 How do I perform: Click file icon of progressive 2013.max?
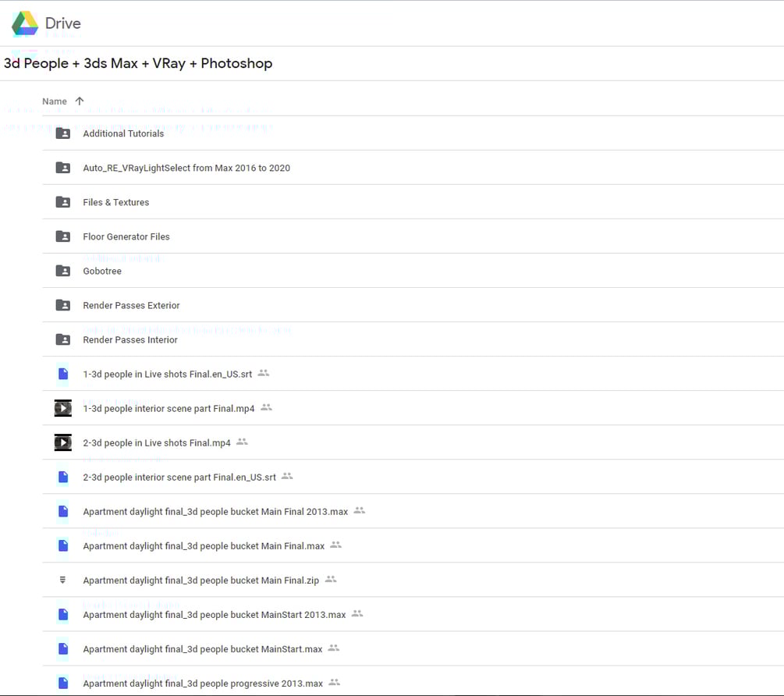tap(63, 683)
